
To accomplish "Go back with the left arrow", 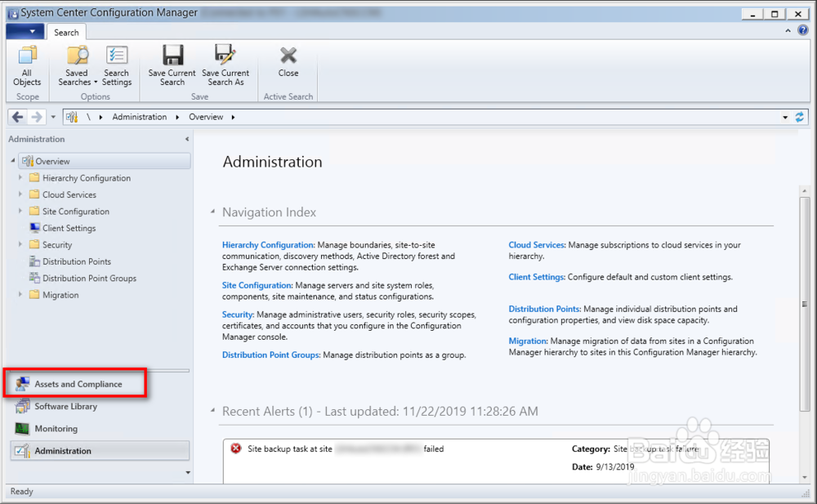I will pyautogui.click(x=17, y=117).
